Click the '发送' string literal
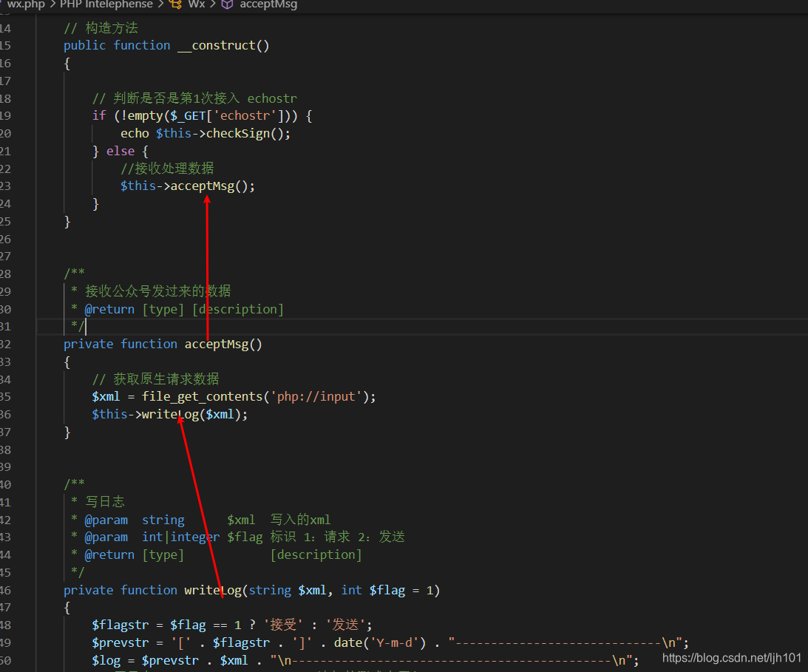Image resolution: width=808 pixels, height=672 pixels. pos(345,625)
